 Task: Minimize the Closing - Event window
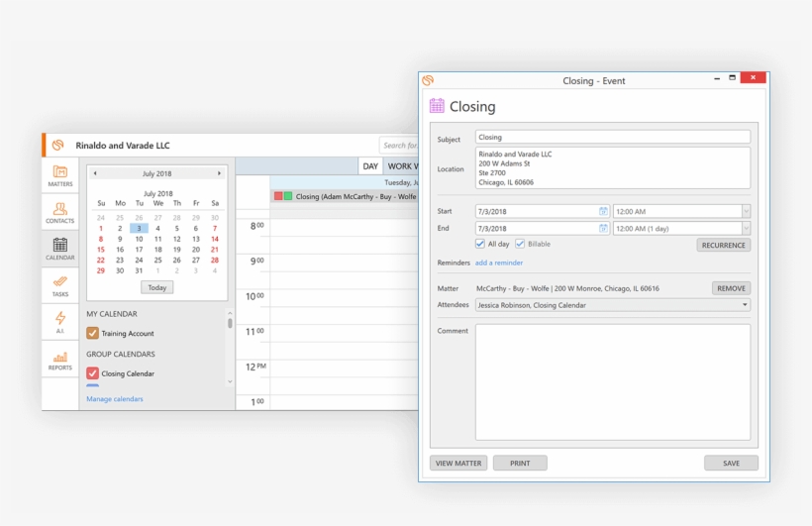pyautogui.click(x=717, y=78)
